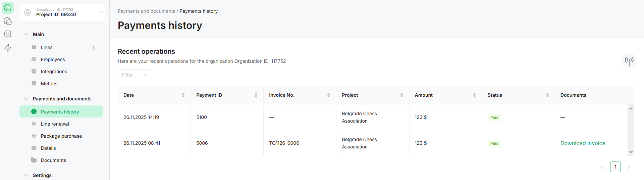644x180 pixels.
Task: Open Line renewal menu item
Action: click(x=55, y=124)
